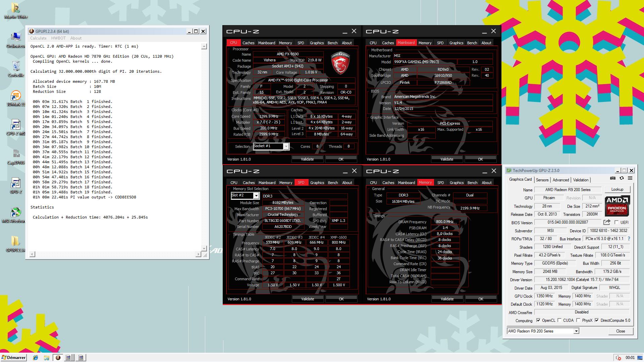
Task: Click the File Explorer taskbar icon
Action: [47, 358]
